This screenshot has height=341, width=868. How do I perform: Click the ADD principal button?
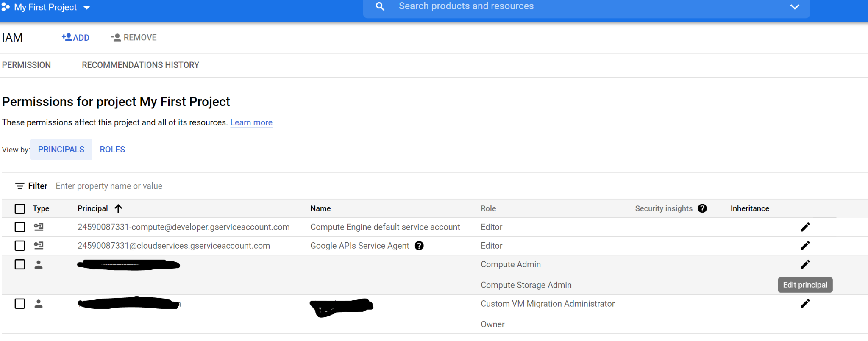coord(75,38)
